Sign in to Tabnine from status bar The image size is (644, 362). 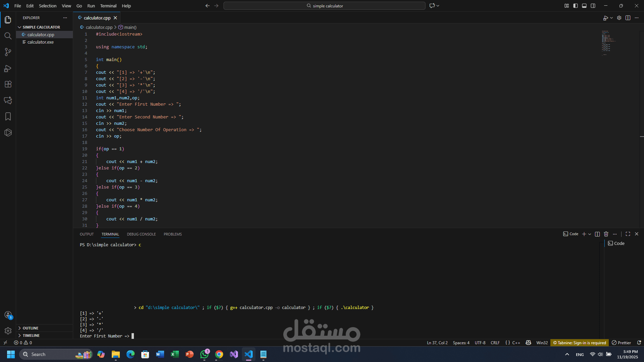(580, 343)
